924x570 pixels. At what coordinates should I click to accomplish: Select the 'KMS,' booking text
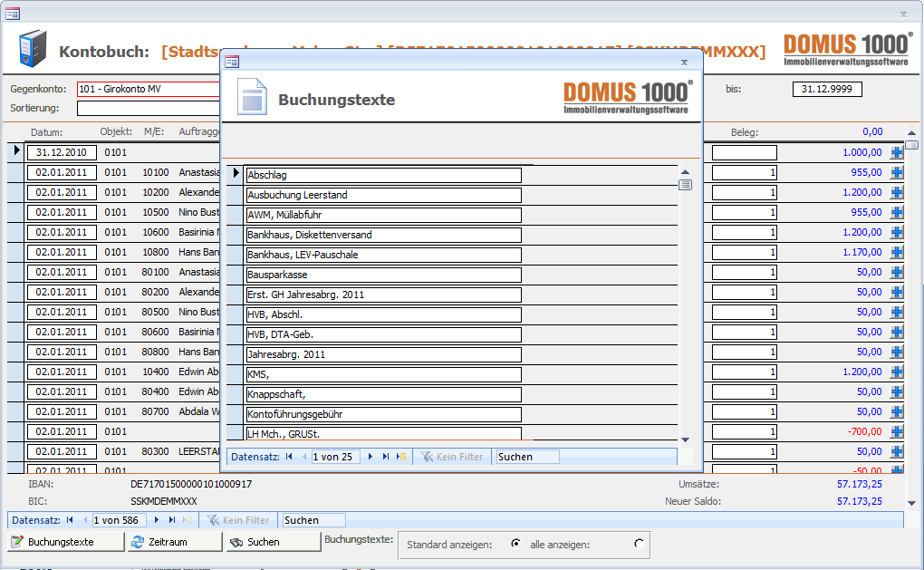383,374
